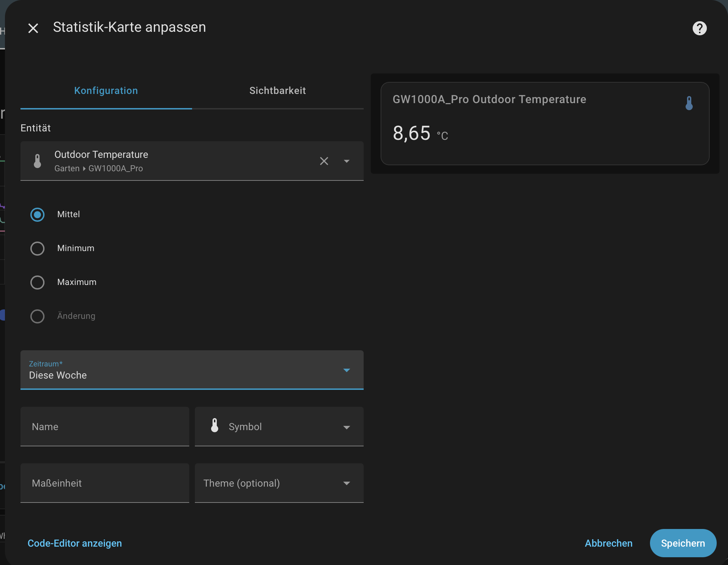This screenshot has width=728, height=565.
Task: Close the Statistik-Karte dialog with X
Action: click(x=33, y=28)
